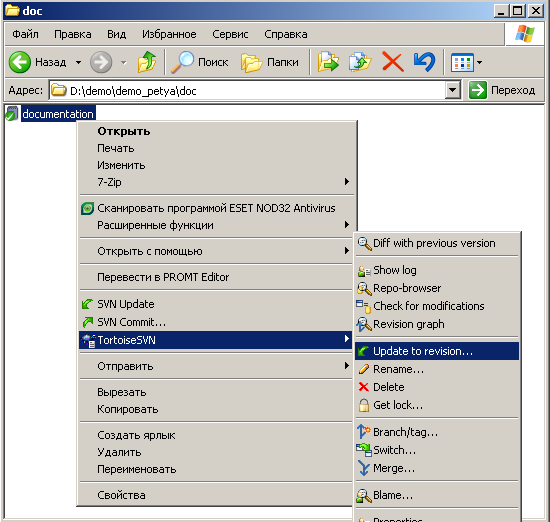Open the Сервис menu
Screen dimensions: 550x522
(x=230, y=34)
